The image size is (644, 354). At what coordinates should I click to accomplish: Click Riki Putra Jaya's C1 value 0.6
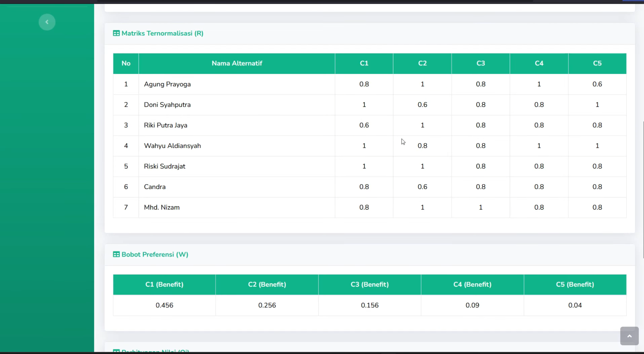tap(364, 125)
